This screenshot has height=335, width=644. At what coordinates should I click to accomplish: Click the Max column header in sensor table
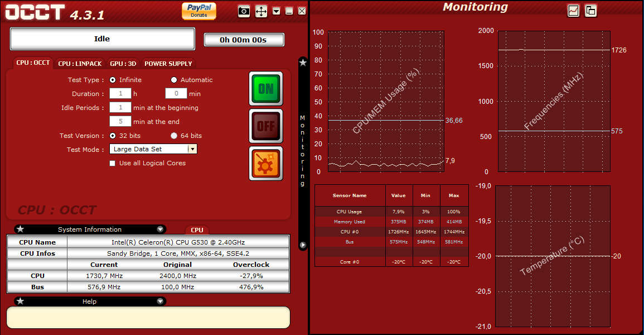[x=454, y=195]
